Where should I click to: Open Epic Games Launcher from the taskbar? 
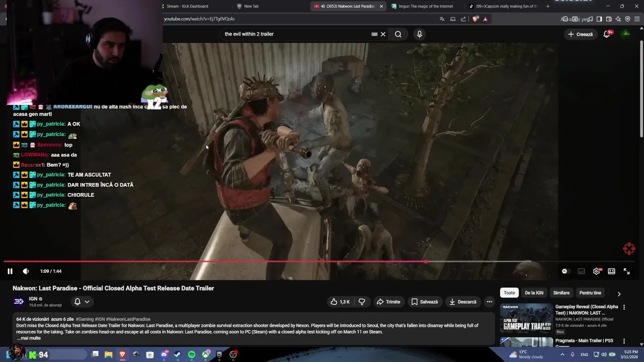219,354
